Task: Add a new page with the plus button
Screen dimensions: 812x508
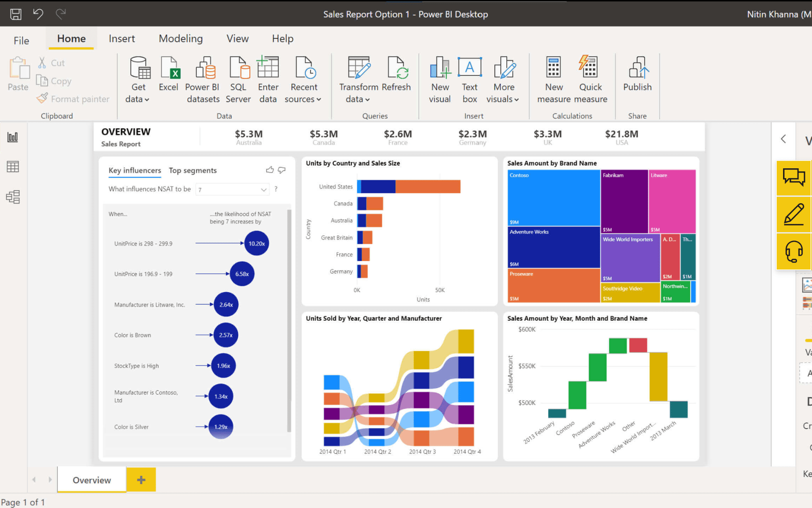Action: point(141,480)
